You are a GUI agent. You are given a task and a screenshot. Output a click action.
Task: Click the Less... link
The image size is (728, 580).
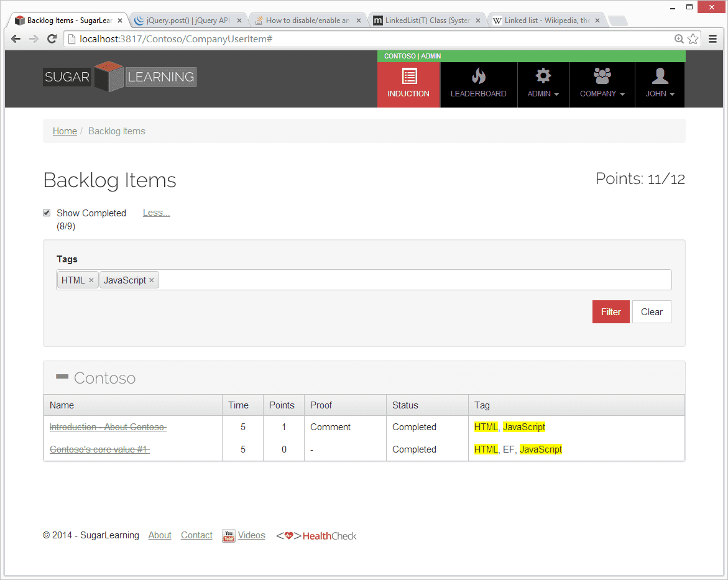point(156,213)
